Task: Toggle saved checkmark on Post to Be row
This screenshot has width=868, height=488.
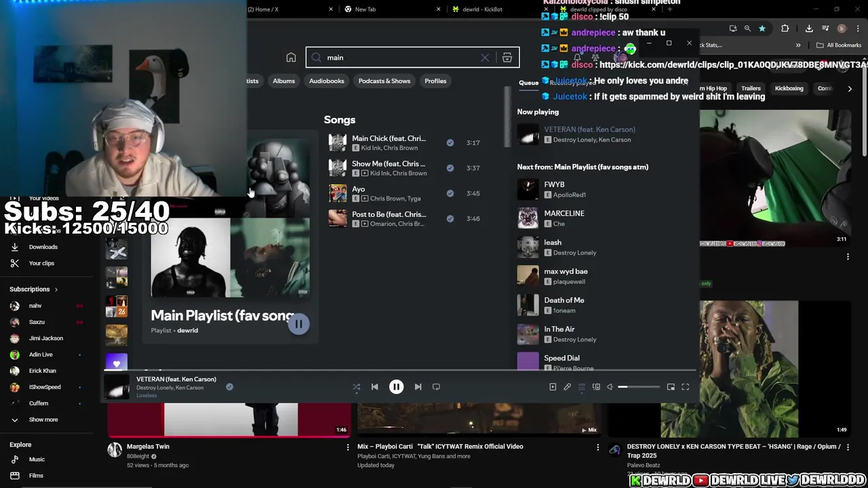Action: pyautogui.click(x=450, y=218)
